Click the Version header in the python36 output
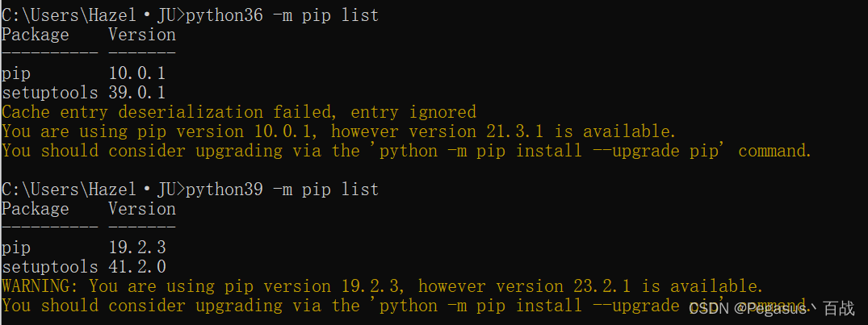This screenshot has height=325, width=868. click(142, 35)
